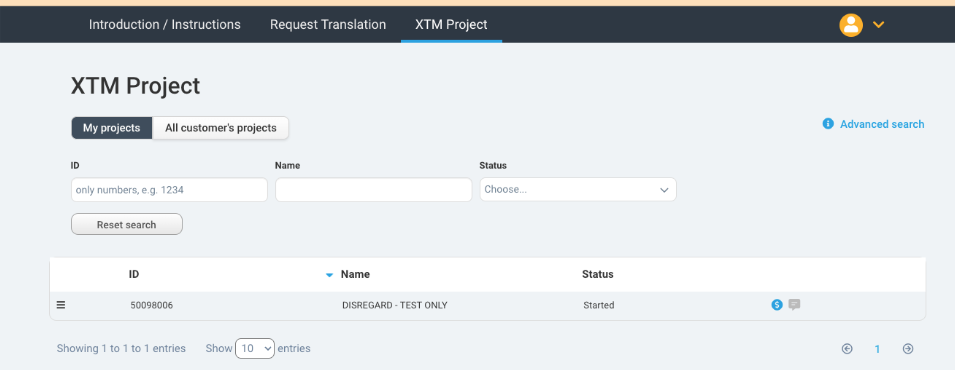Focus the Name search field
This screenshot has height=370, width=955.
(x=373, y=190)
